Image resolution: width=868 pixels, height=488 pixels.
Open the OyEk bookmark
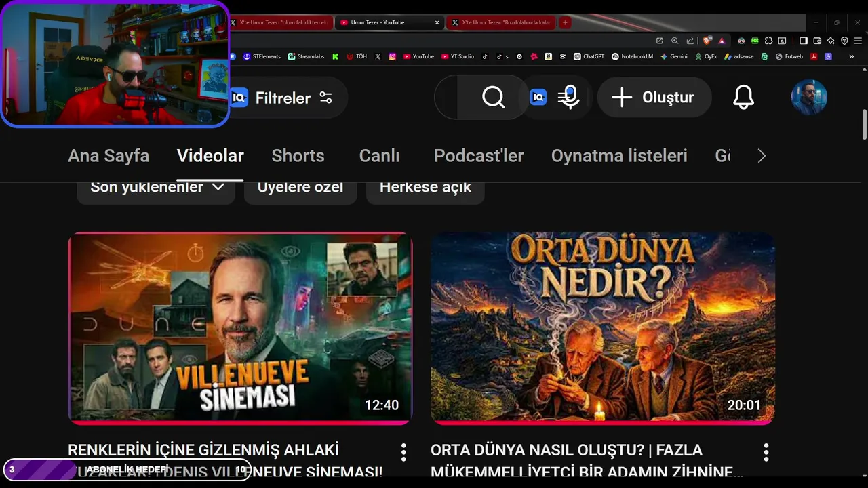click(x=706, y=56)
